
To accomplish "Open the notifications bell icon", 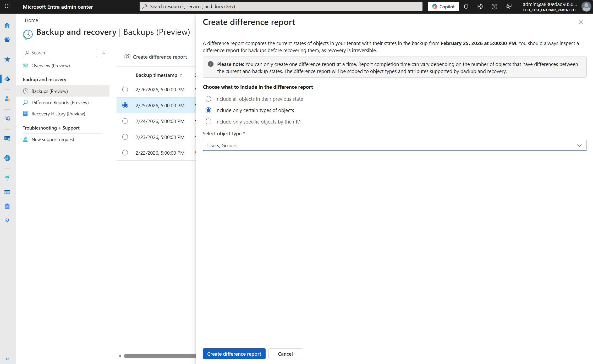I will (x=466, y=7).
